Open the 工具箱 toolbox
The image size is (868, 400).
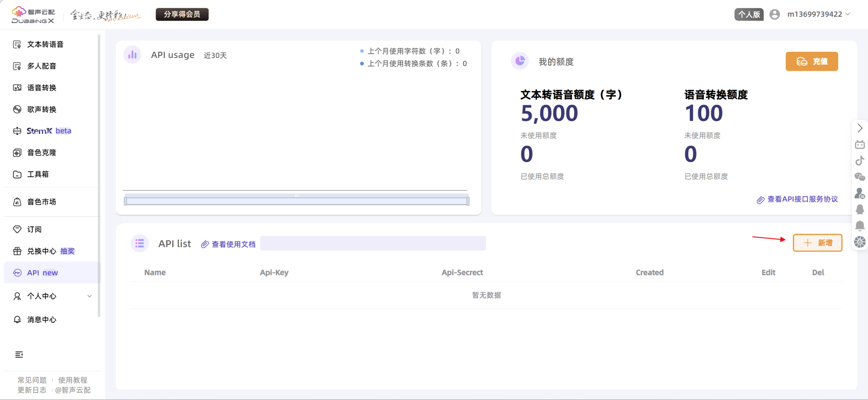tap(38, 174)
